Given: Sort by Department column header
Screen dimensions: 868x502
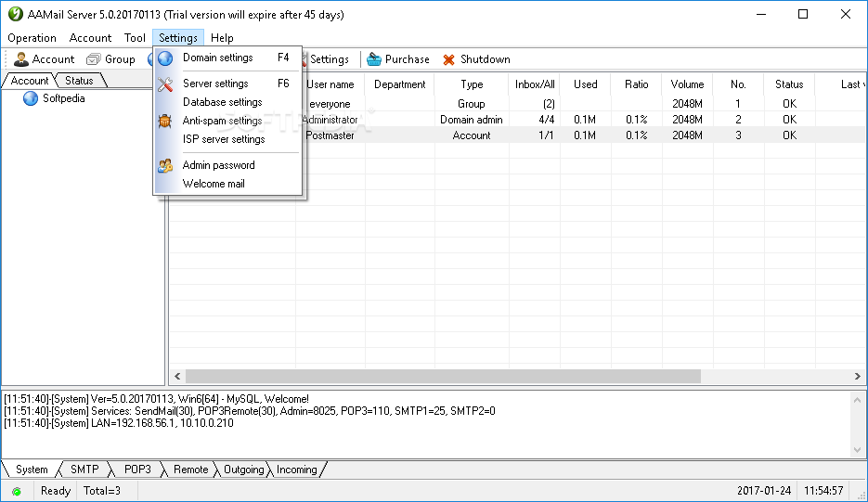Looking at the screenshot, I should [400, 84].
